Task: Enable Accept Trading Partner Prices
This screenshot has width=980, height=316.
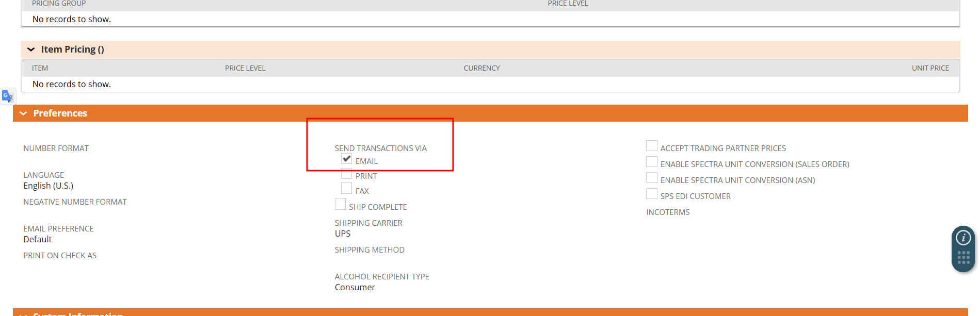Action: [652, 146]
